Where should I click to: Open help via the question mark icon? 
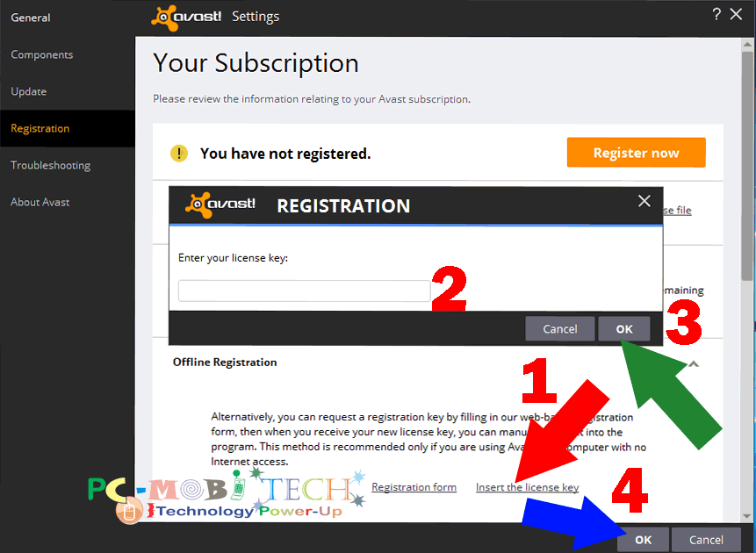pos(717,14)
